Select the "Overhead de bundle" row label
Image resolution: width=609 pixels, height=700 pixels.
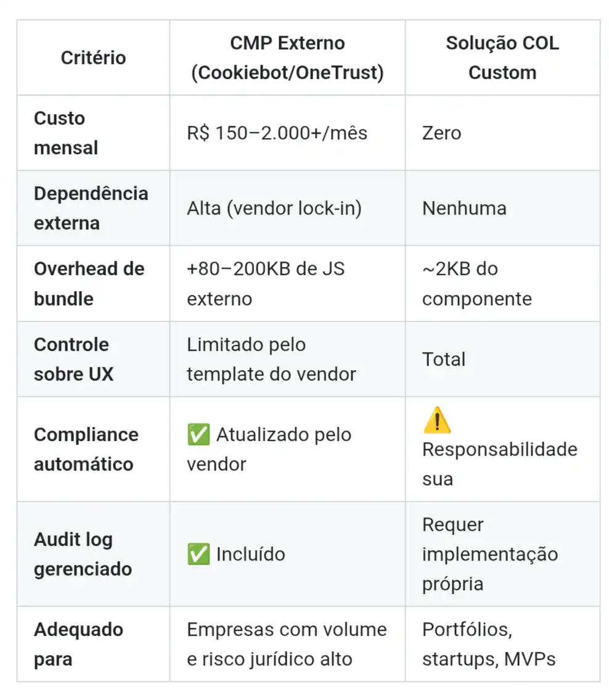(x=89, y=284)
